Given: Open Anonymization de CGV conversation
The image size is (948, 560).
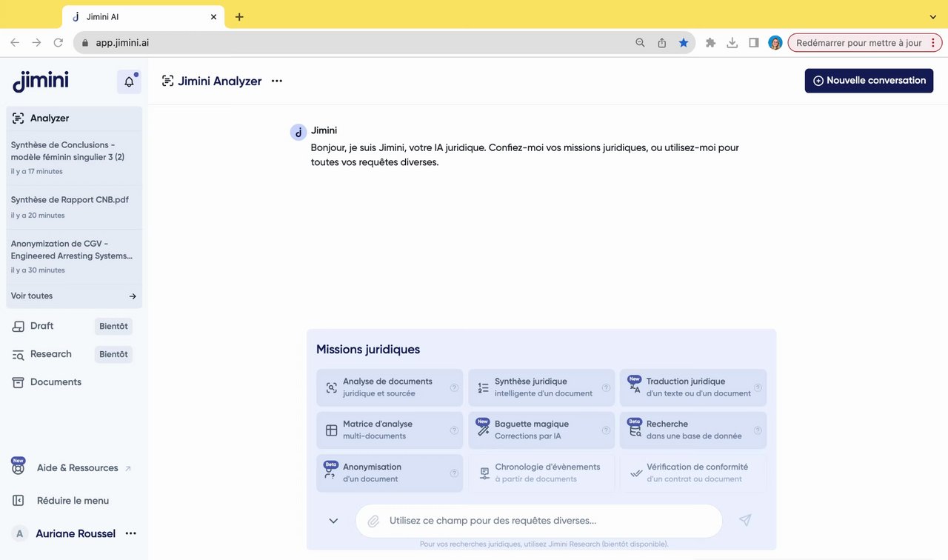Looking at the screenshot, I should [x=74, y=256].
